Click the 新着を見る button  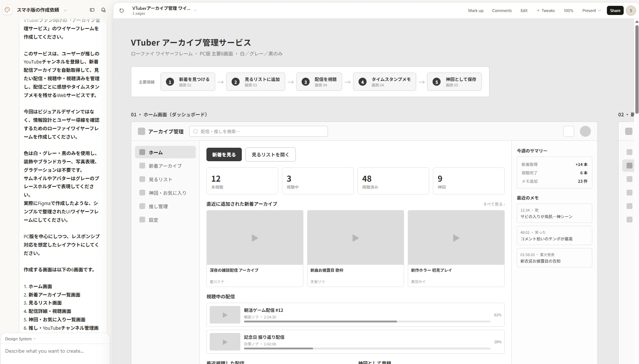pos(224,154)
